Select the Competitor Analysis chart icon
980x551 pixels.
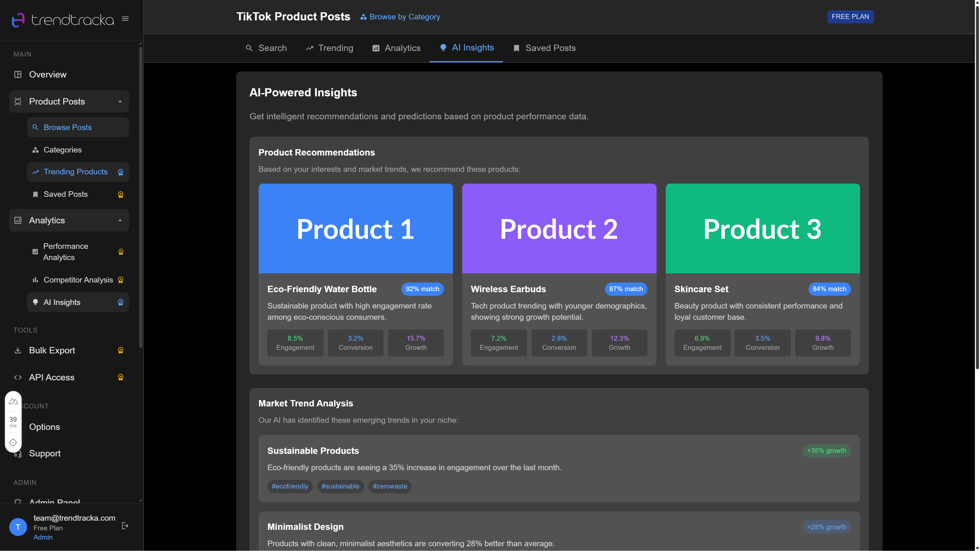pyautogui.click(x=35, y=280)
